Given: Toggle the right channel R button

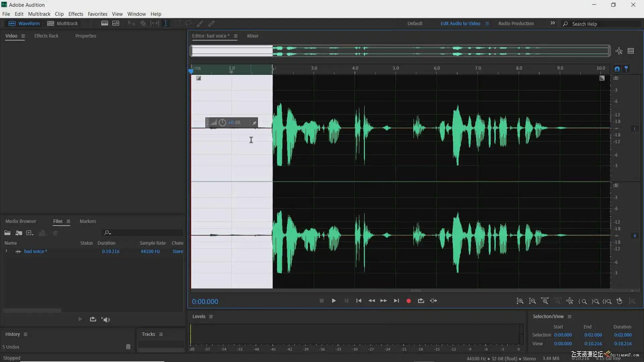Looking at the screenshot, I should pyautogui.click(x=635, y=236).
